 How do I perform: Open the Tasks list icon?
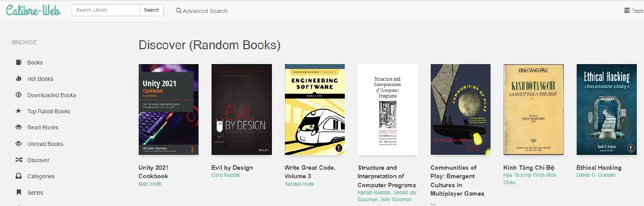pos(627,11)
